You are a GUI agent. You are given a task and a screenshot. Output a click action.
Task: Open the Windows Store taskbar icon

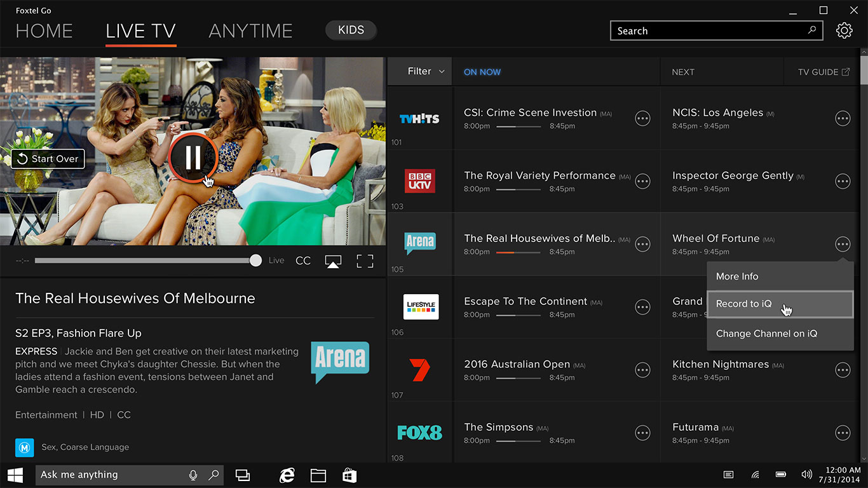click(349, 475)
